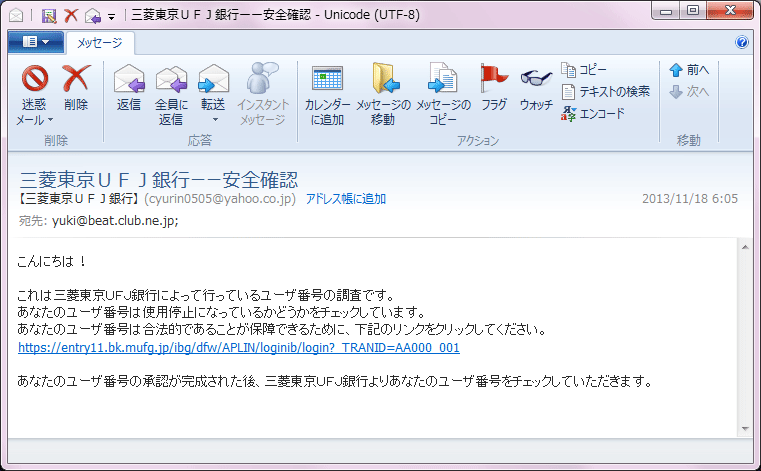The height and width of the screenshot is (471, 761).
Task: Click the subject 三菱東京ＵＦＪ銀行ーー安全確認
Action: [x=159, y=180]
